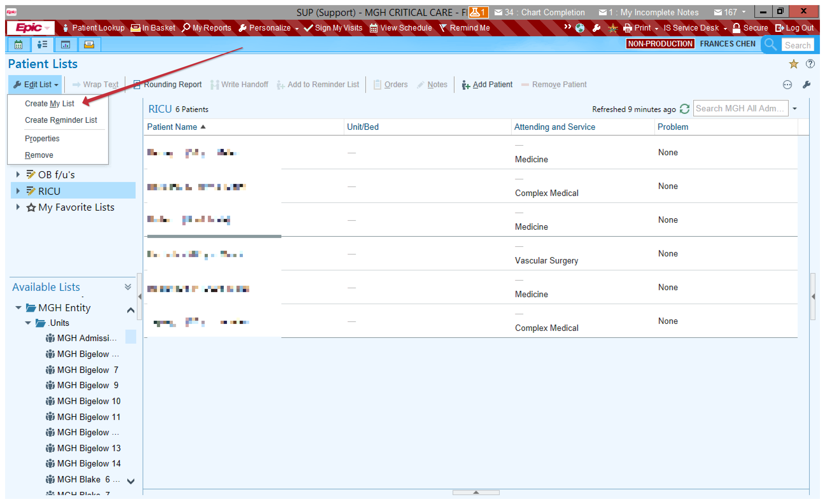Screen dimensions: 825x504
Task: Select Properties in Edit List menu
Action: coord(42,138)
